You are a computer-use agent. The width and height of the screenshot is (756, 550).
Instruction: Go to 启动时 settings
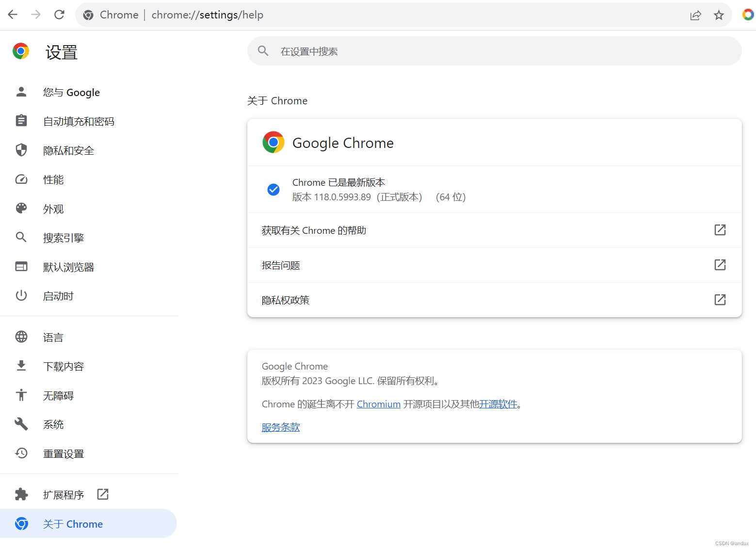coord(89,296)
